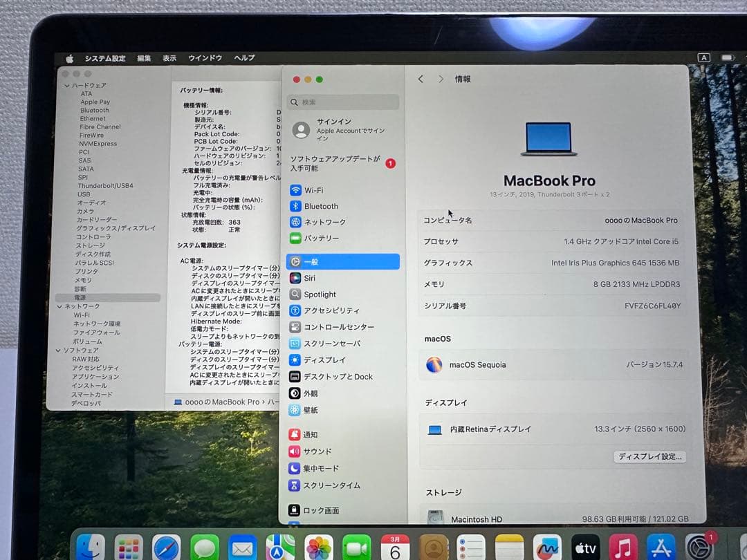Open ソフトウェアアップデートが入手可能 notice
This screenshot has height=560, width=747.
[343, 163]
